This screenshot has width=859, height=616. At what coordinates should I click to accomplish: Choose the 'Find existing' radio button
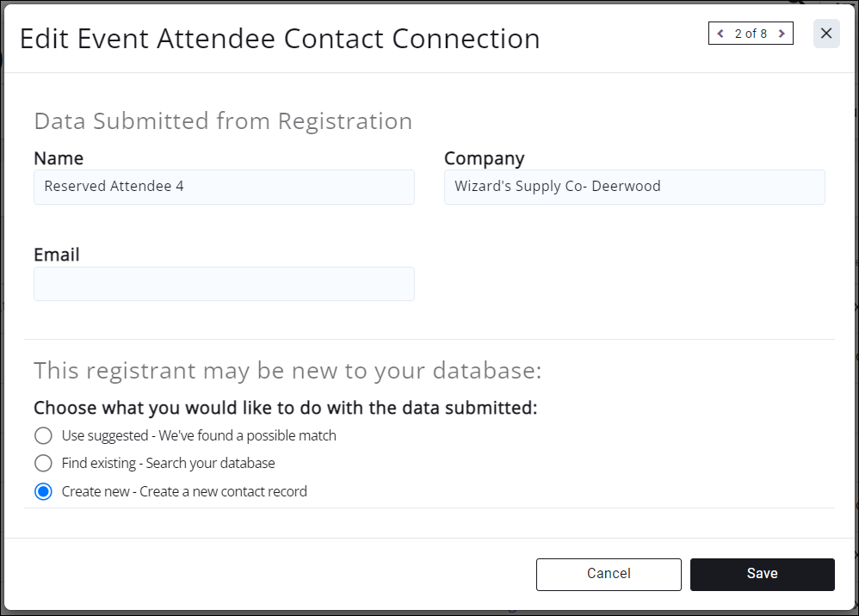click(43, 464)
